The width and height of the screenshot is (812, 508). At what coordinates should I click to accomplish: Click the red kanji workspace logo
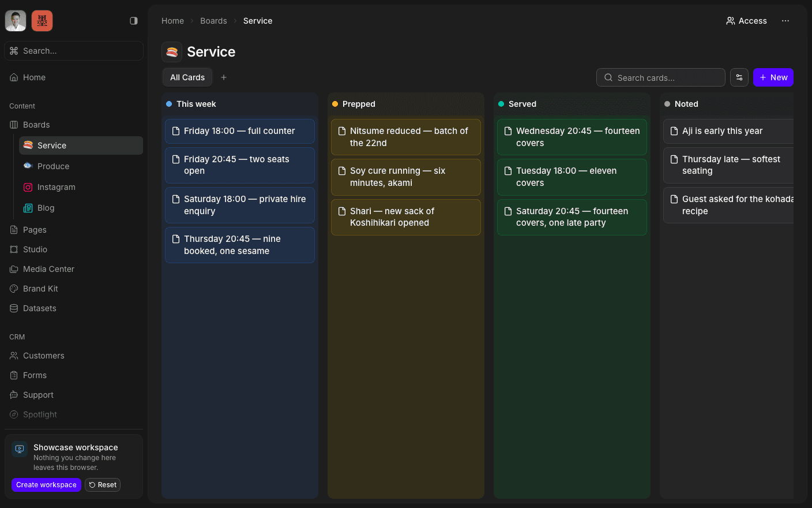point(42,21)
